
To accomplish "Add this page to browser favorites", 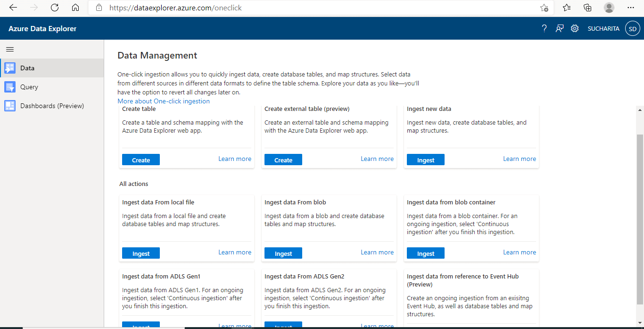I will [x=544, y=8].
